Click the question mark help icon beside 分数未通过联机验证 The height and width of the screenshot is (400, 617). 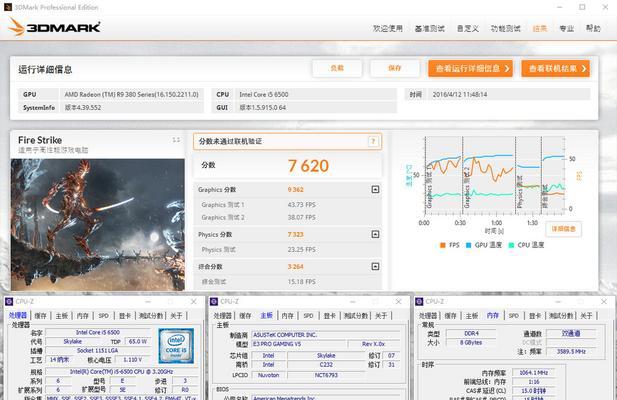373,141
